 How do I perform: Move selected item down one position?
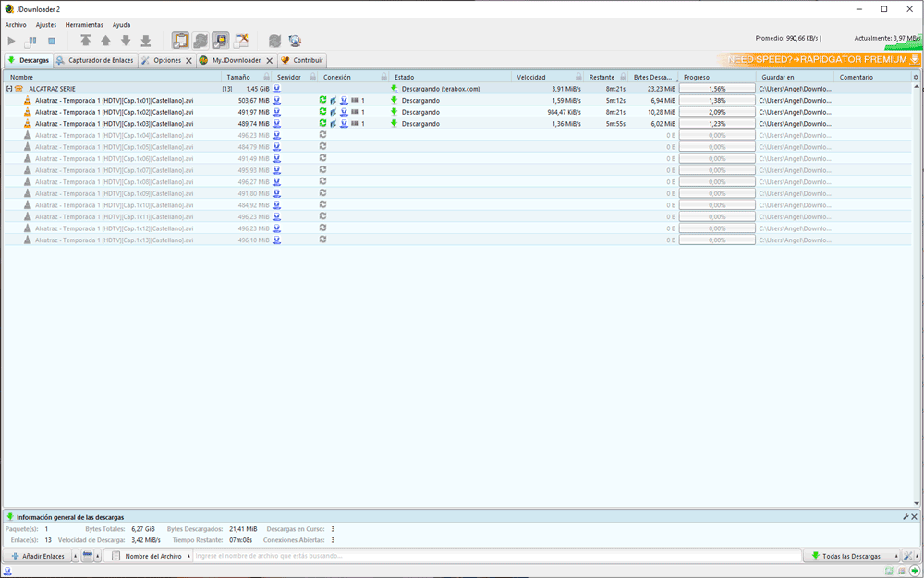pos(126,41)
